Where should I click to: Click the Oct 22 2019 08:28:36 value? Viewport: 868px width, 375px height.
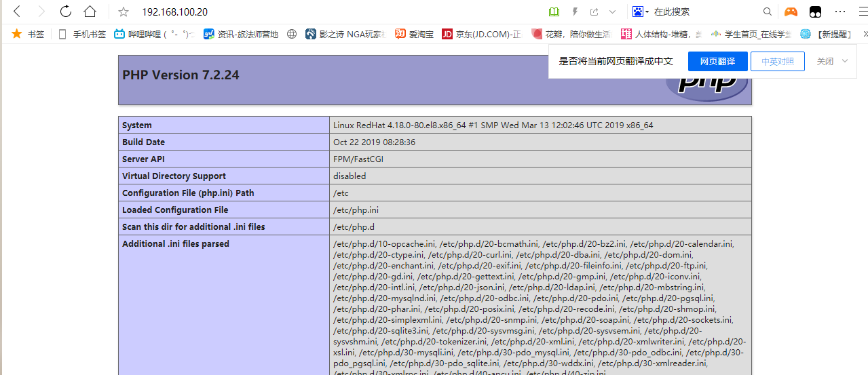click(374, 142)
